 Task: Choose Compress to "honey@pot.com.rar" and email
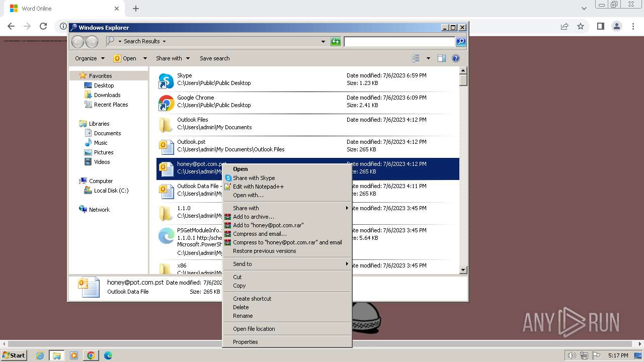(x=287, y=242)
